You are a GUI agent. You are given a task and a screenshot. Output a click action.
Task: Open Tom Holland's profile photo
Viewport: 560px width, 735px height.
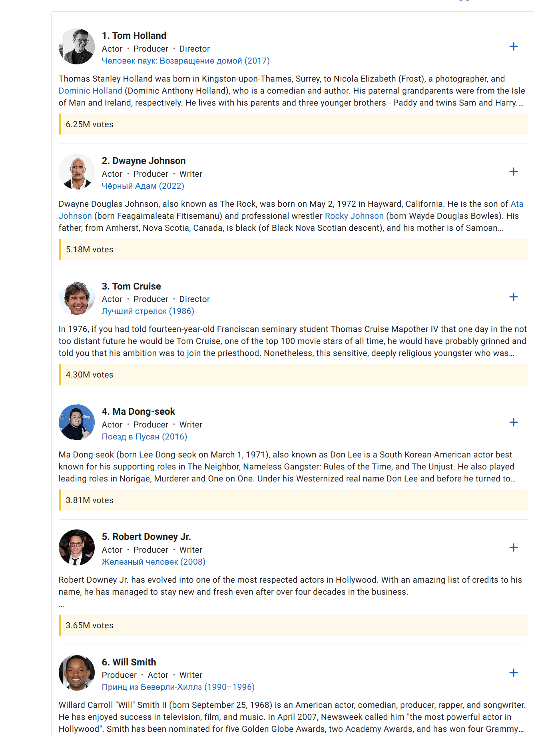tap(77, 46)
